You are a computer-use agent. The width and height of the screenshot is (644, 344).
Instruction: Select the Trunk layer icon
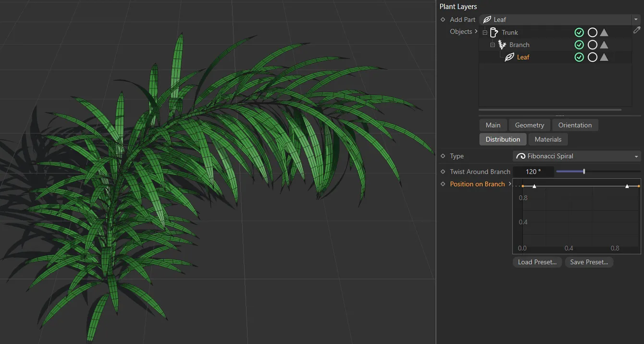[x=494, y=32]
